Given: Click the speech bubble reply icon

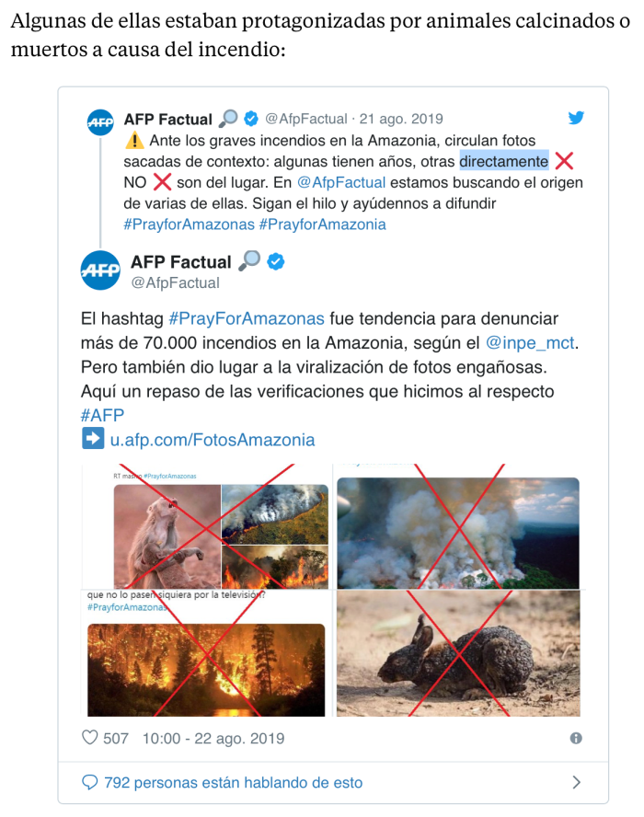Looking at the screenshot, I should coord(89,782).
